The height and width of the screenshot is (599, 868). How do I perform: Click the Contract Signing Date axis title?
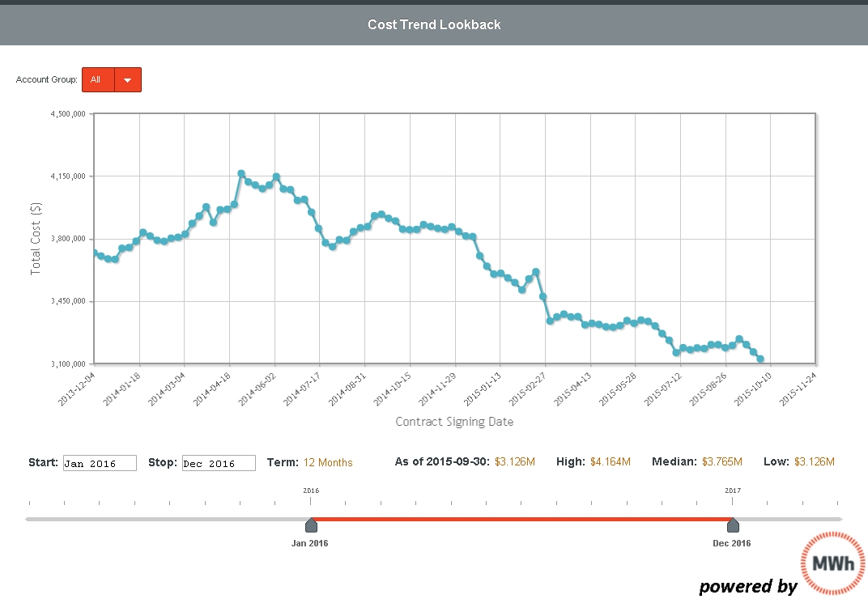tap(454, 422)
